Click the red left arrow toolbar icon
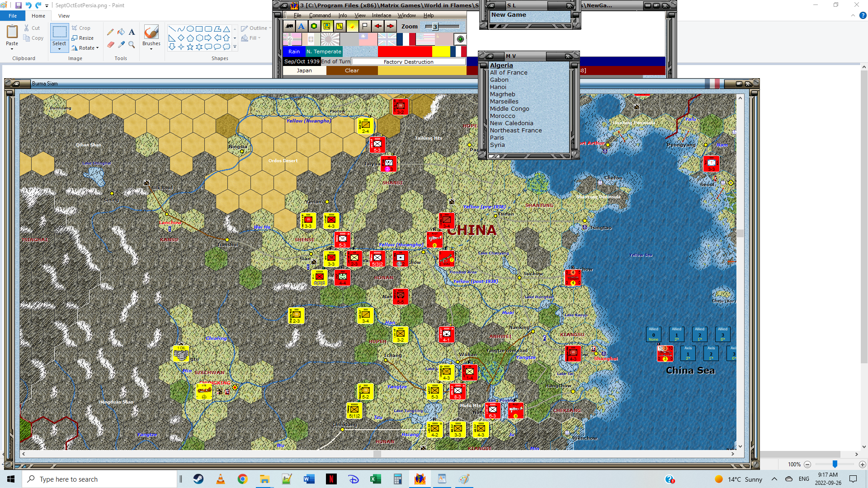868x488 pixels. [378, 26]
